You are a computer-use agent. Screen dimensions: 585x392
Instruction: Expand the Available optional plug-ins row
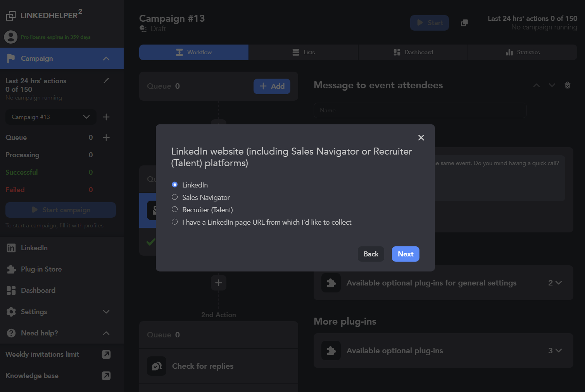443,351
